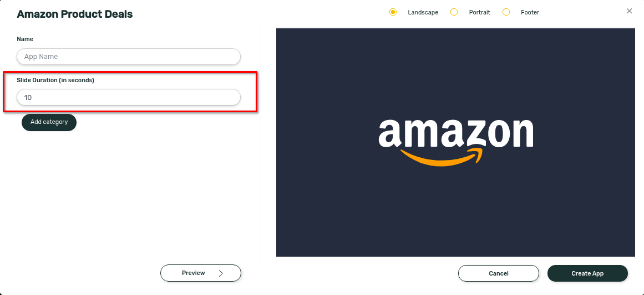Click the Portrait label text

479,12
